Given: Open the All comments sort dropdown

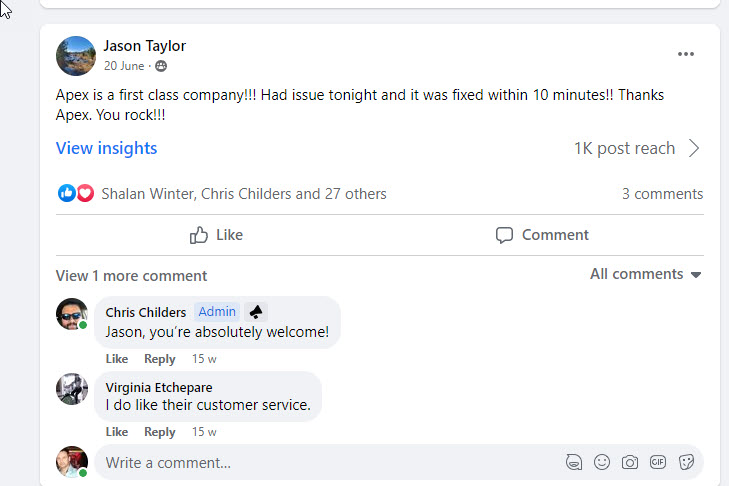Looking at the screenshot, I should (645, 274).
